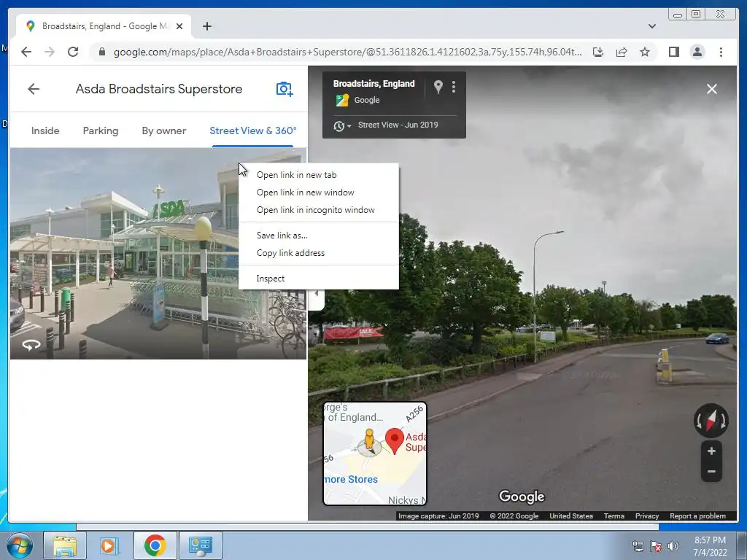The height and width of the screenshot is (560, 747).
Task: Click the location pin icon in Street View card
Action: click(x=438, y=87)
